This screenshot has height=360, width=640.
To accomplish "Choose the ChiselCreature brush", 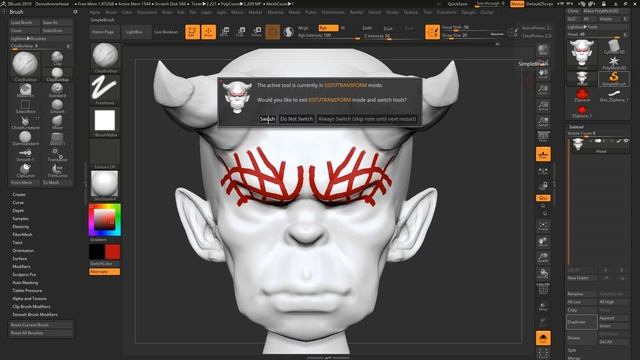I will point(25,122).
